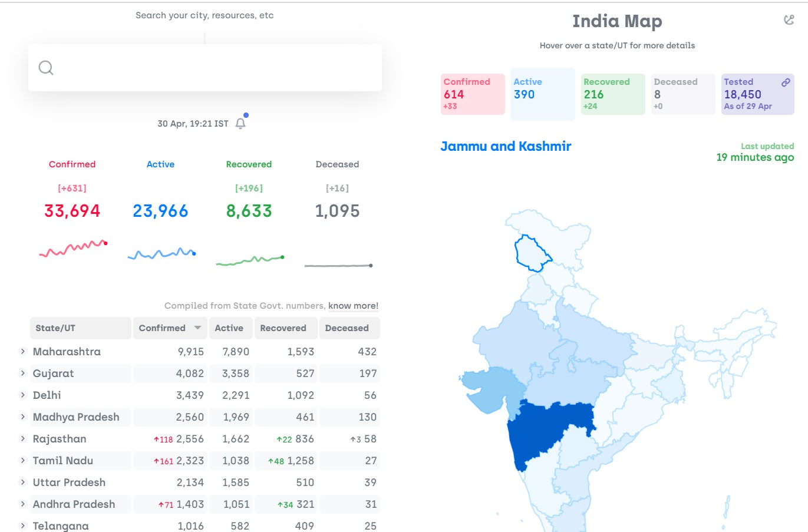Screen dimensions: 808x532
Task: Click the search magnifier icon
Action: coord(46,68)
